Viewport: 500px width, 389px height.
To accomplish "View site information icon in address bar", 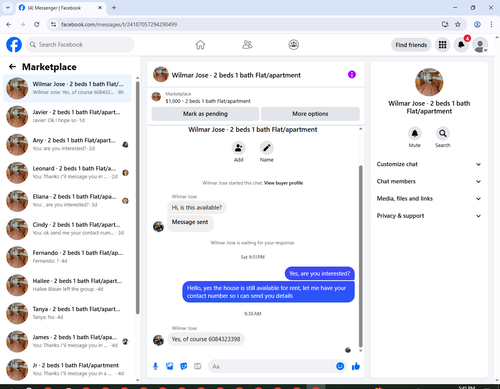I will [54, 24].
